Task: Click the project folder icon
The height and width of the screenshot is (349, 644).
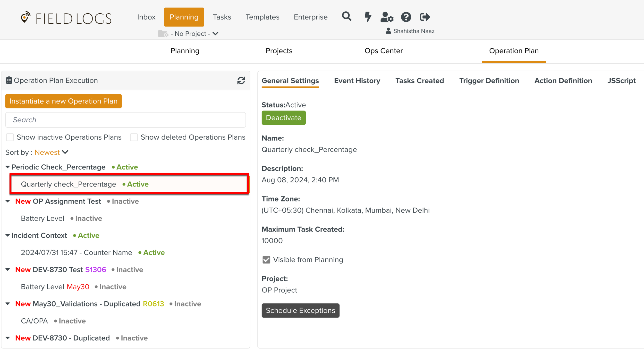Action: click(x=163, y=34)
